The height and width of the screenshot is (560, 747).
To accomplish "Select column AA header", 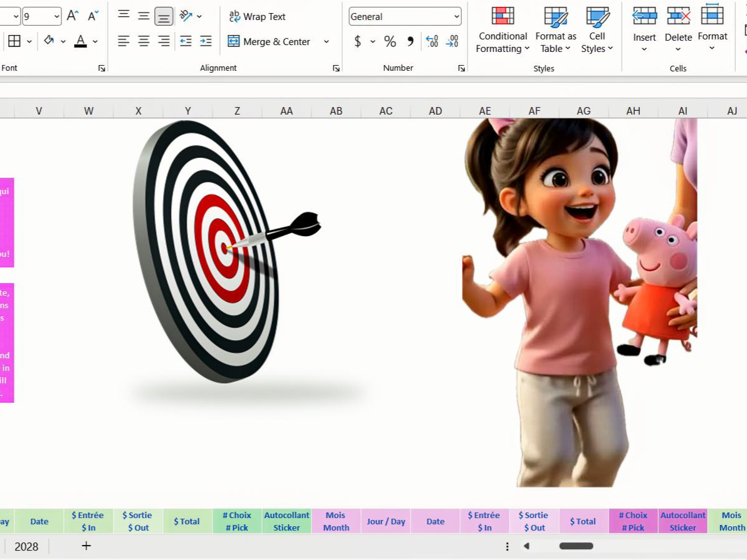I will tap(286, 111).
